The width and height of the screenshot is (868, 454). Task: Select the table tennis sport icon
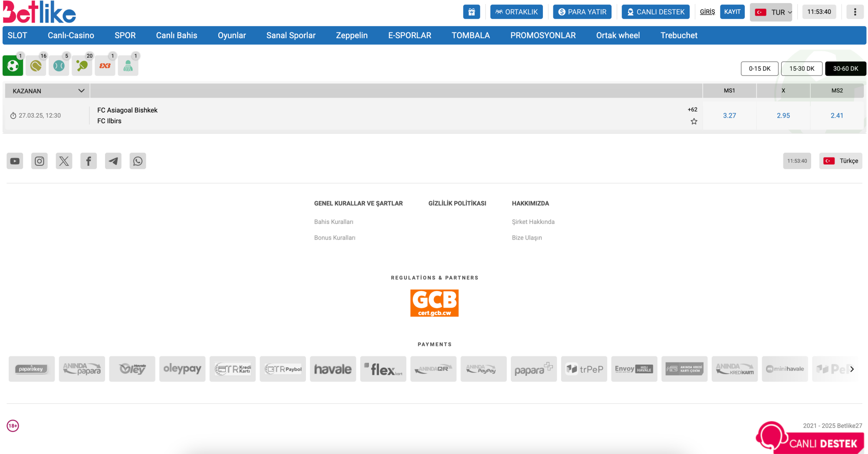click(x=82, y=66)
